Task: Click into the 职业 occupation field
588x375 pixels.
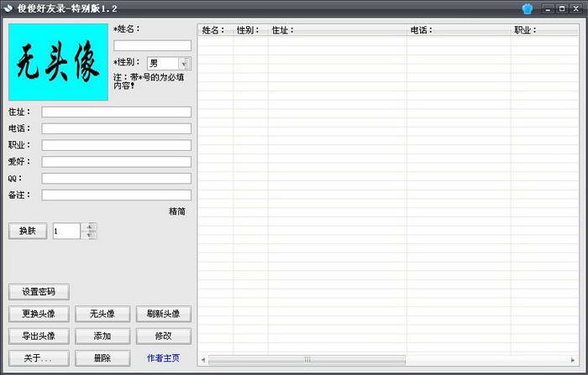Action: (x=116, y=145)
